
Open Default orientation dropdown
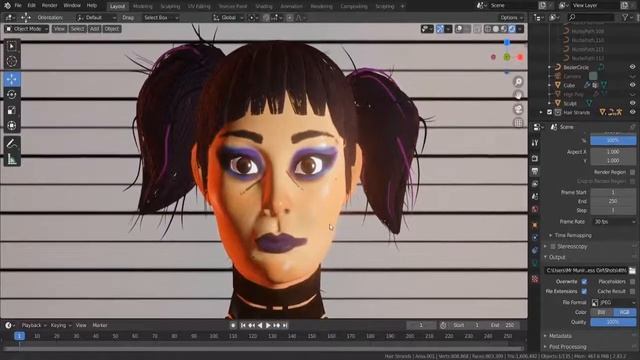tap(96, 18)
